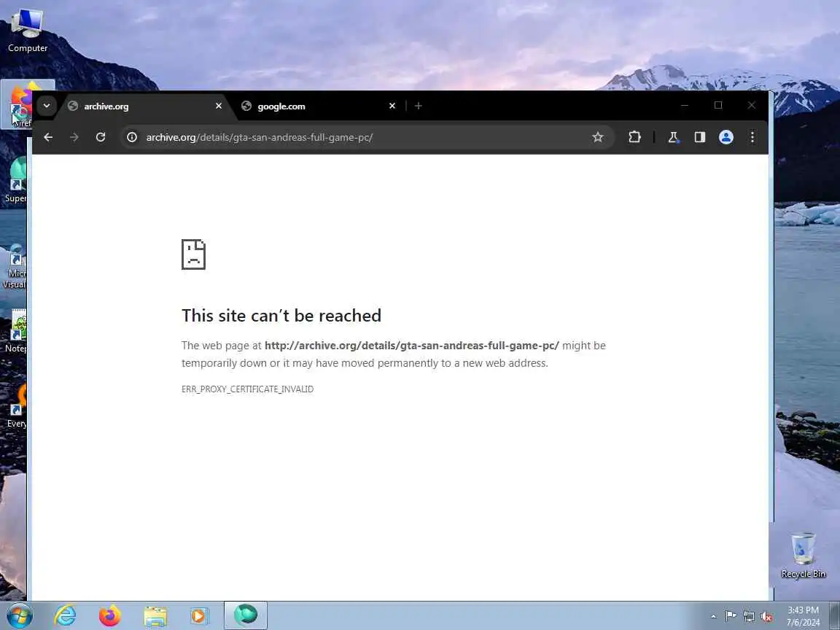Go back to the previous page

pyautogui.click(x=48, y=137)
